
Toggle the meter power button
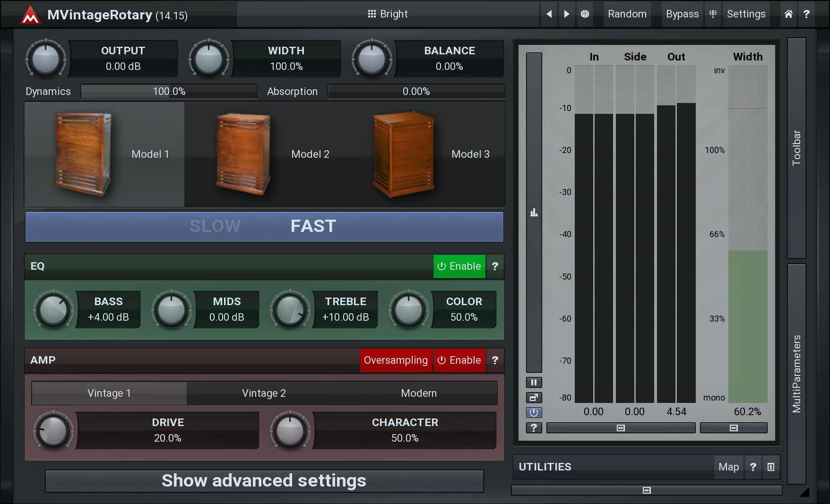point(534,413)
